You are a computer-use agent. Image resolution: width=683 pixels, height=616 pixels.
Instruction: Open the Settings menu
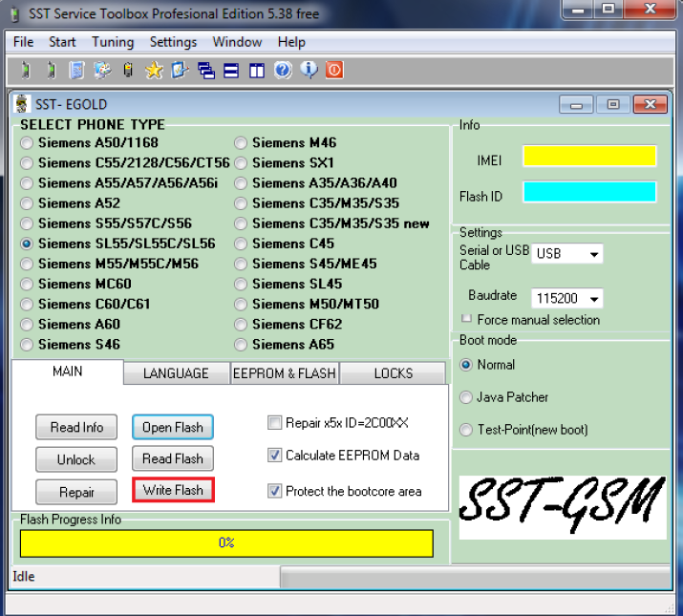pos(173,42)
